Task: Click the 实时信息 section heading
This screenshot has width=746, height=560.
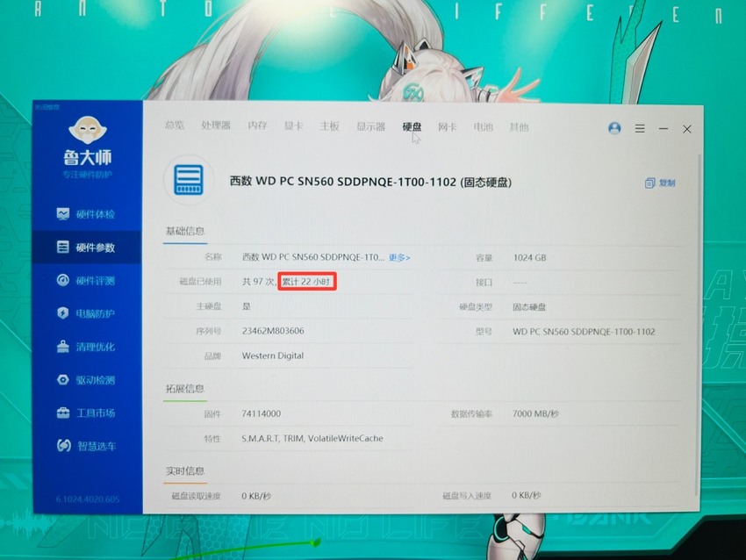Action: (185, 471)
